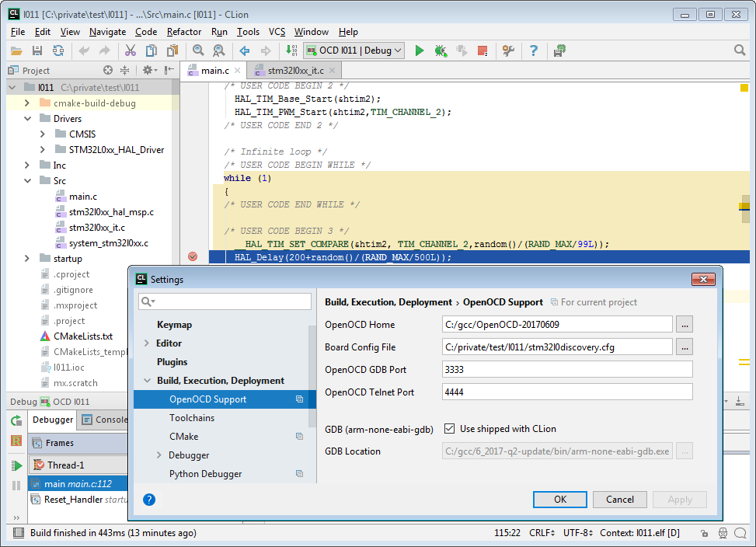Click Search Everywhere magnifier icon
756x547 pixels.
(x=740, y=51)
